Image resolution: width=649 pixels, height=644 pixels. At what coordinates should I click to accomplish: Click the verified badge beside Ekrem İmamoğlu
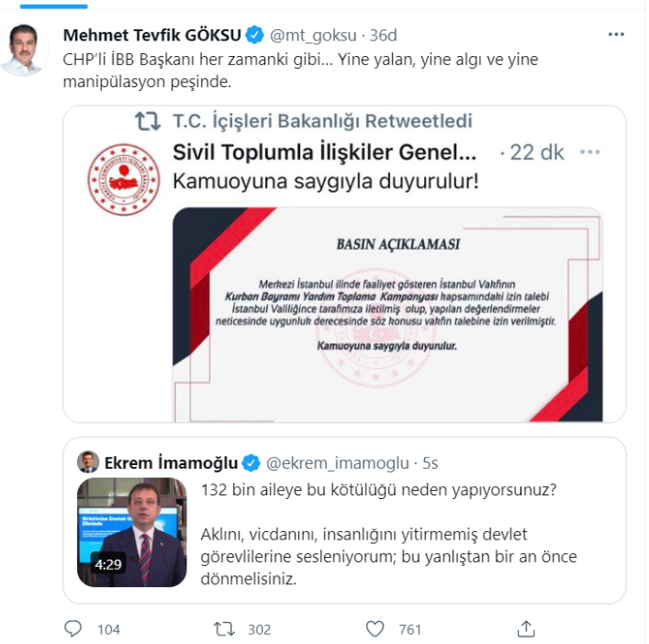[251, 462]
